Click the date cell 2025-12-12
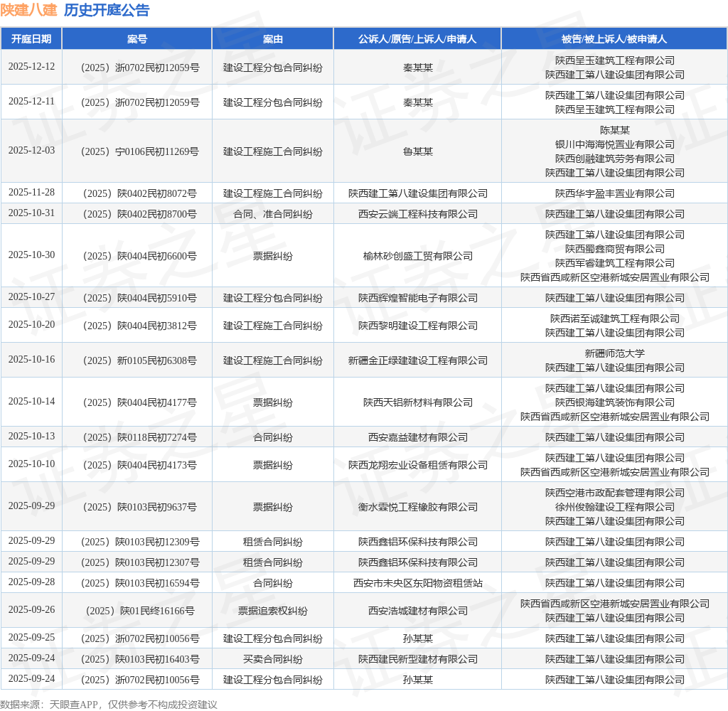This screenshot has height=711, width=728. [x=31, y=67]
